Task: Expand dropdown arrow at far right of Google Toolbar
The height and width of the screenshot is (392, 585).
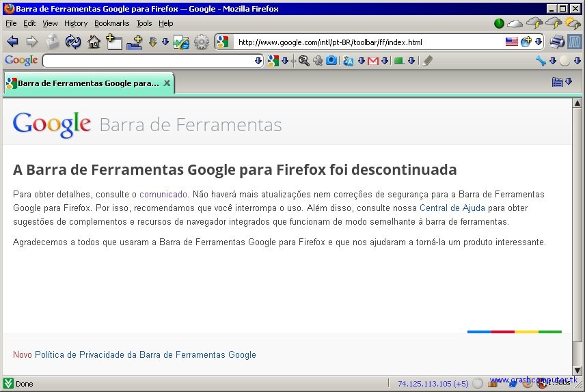Action: (x=577, y=61)
